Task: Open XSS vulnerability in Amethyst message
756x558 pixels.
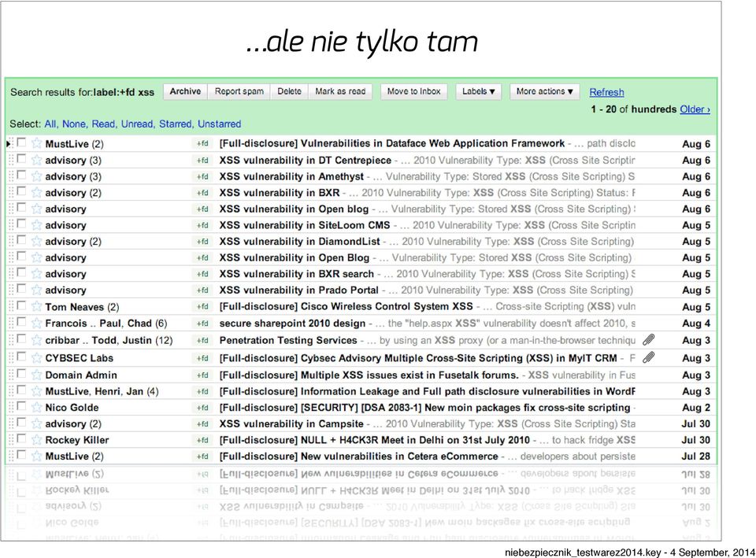Action: 291,176
